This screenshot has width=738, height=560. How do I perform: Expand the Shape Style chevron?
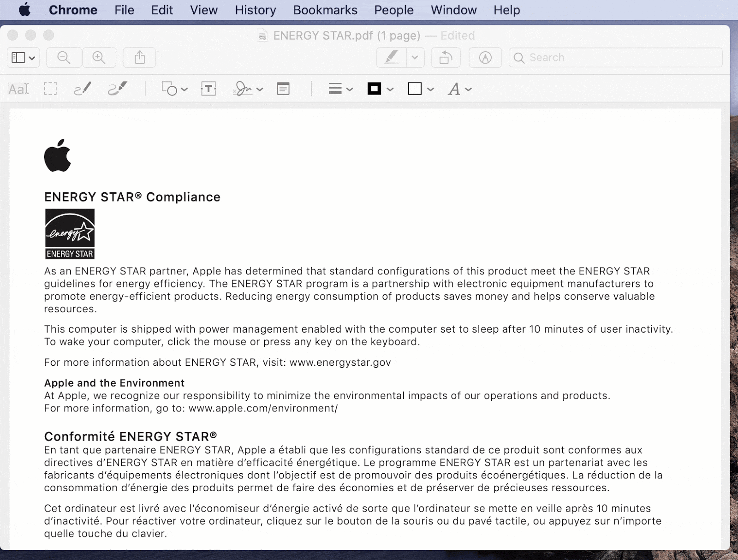[x=350, y=89]
